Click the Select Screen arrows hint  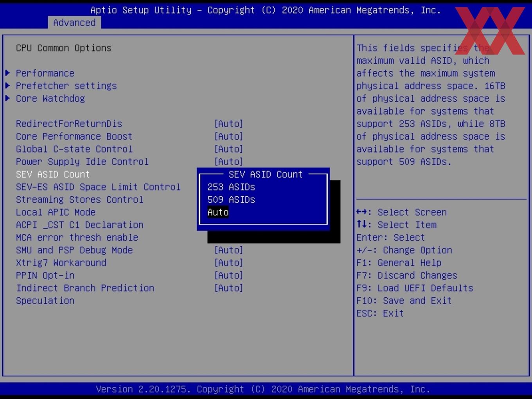(401, 212)
